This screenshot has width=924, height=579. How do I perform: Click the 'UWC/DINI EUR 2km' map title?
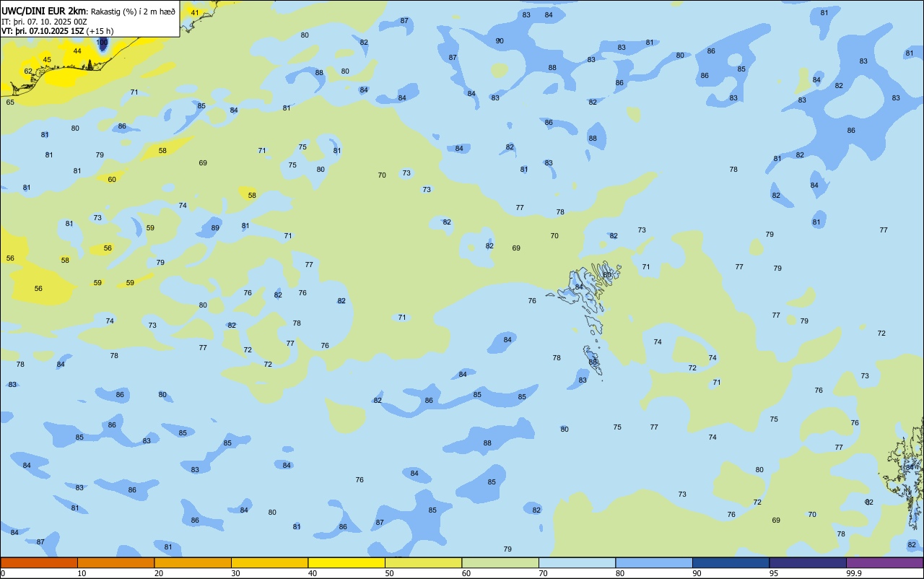click(43, 11)
